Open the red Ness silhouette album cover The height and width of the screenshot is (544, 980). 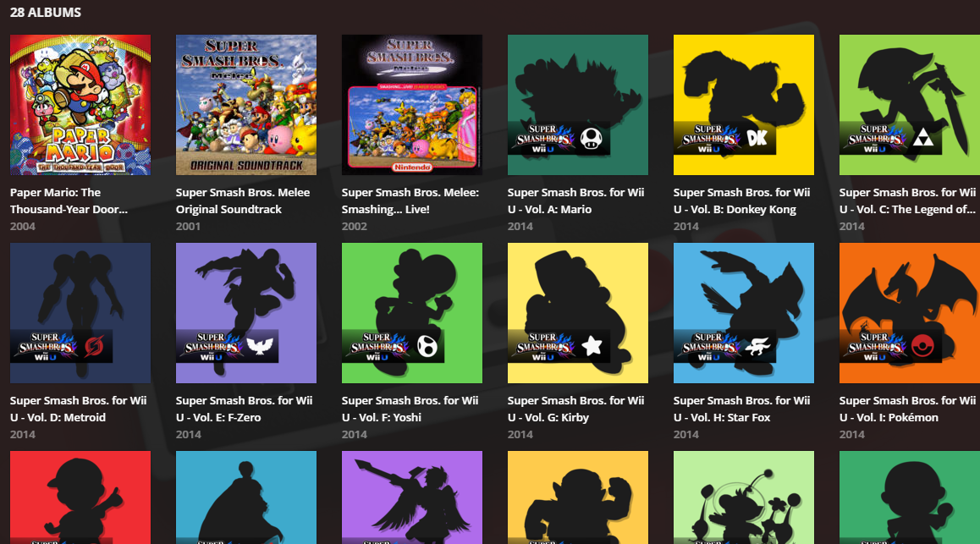pos(80,497)
